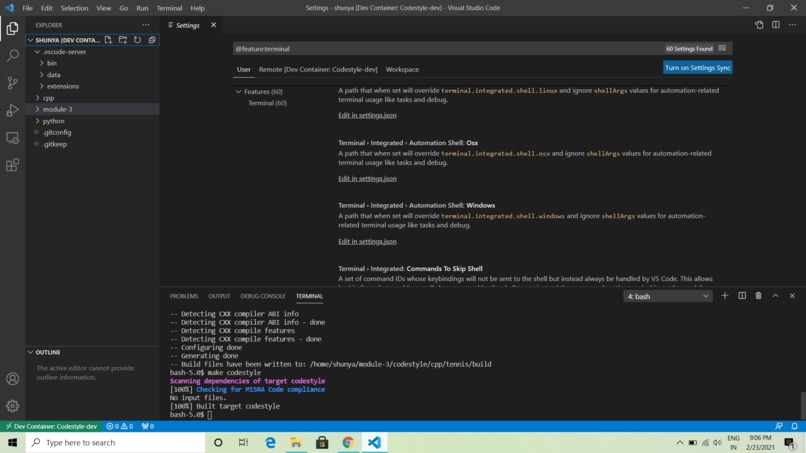Close the terminal panel
This screenshot has height=453, width=806.
coord(792,296)
